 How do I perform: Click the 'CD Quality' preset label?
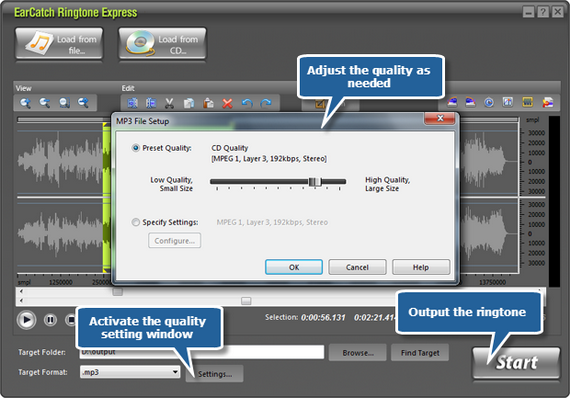tap(230, 148)
